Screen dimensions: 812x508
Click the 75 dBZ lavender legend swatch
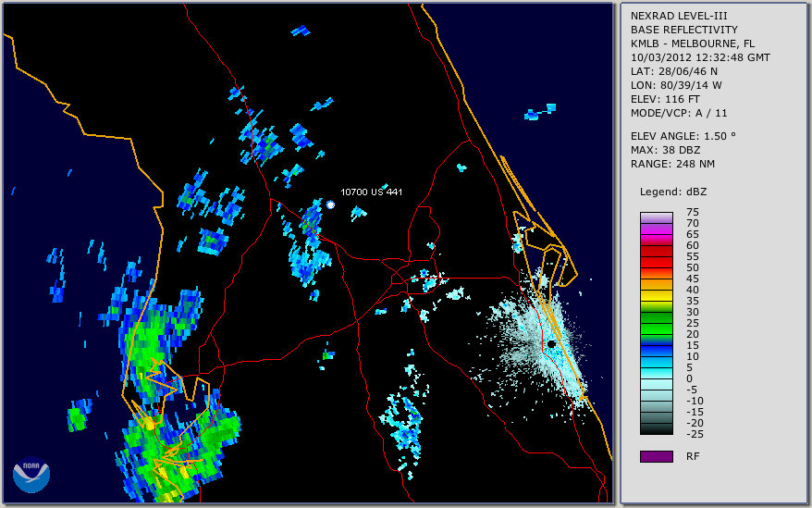point(657,217)
